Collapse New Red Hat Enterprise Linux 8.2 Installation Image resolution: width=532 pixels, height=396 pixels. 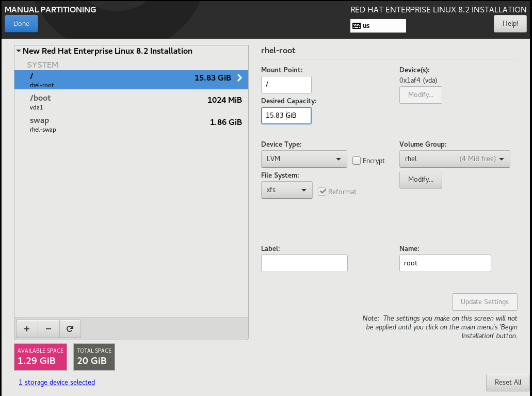click(x=19, y=51)
